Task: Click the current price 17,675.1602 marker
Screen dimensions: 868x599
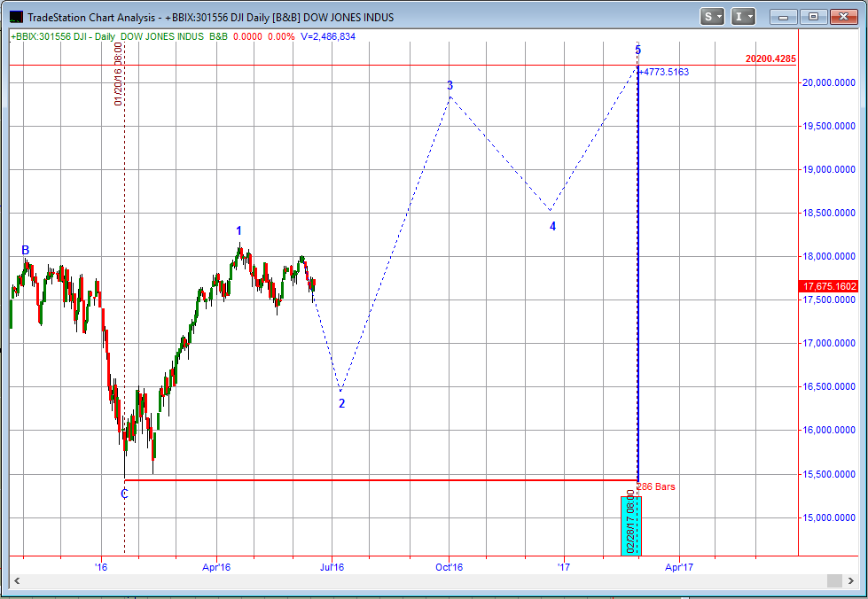Action: pos(829,286)
